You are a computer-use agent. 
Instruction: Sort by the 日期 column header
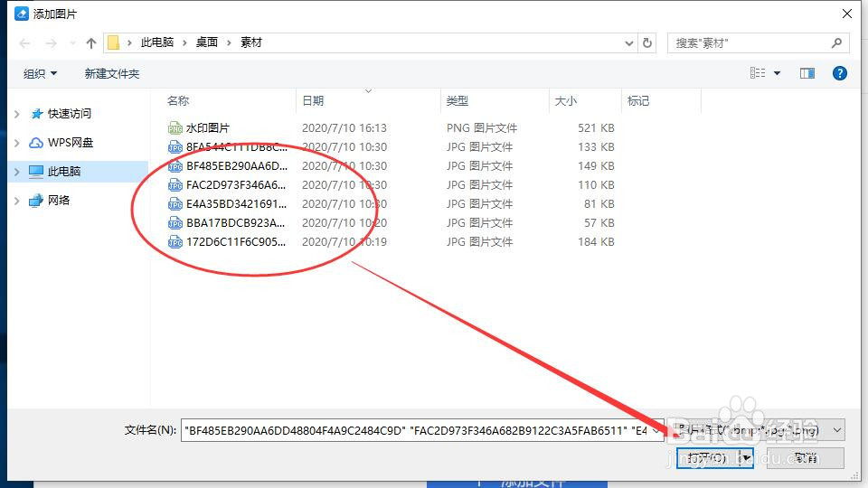tap(314, 100)
